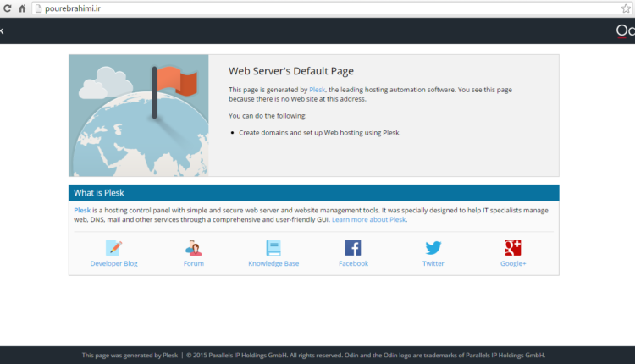Click the Web Server's Default Page heading

pyautogui.click(x=291, y=71)
